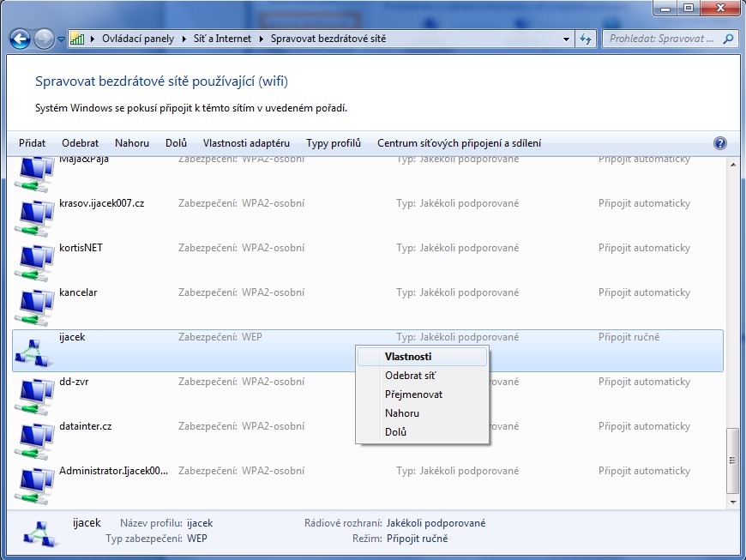Open the address bar history dropdown
The height and width of the screenshot is (560, 746).
coord(567,39)
